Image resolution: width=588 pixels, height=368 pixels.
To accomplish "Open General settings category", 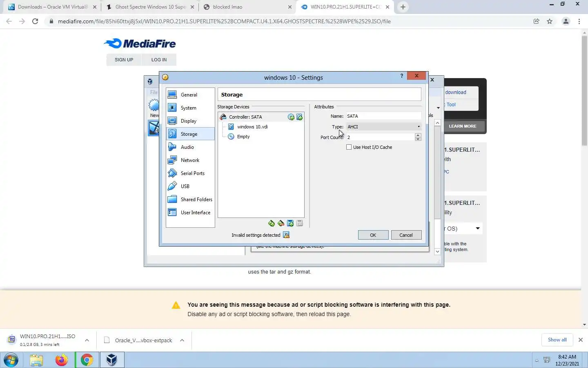I will (x=190, y=94).
